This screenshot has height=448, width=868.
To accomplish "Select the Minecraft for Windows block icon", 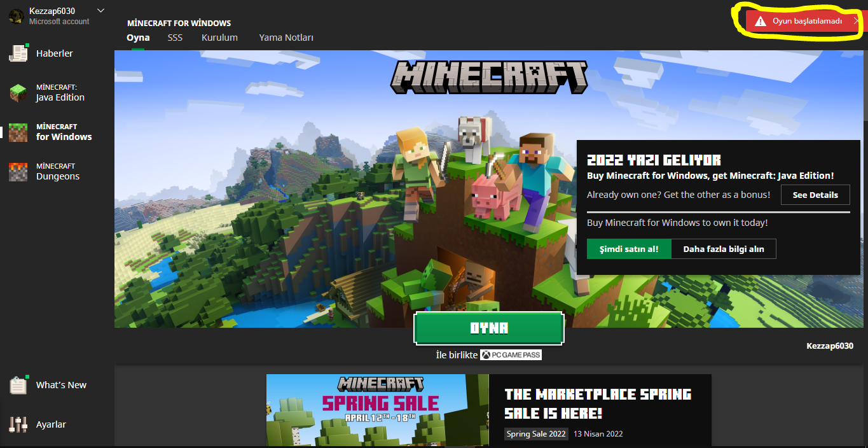I will coord(18,132).
